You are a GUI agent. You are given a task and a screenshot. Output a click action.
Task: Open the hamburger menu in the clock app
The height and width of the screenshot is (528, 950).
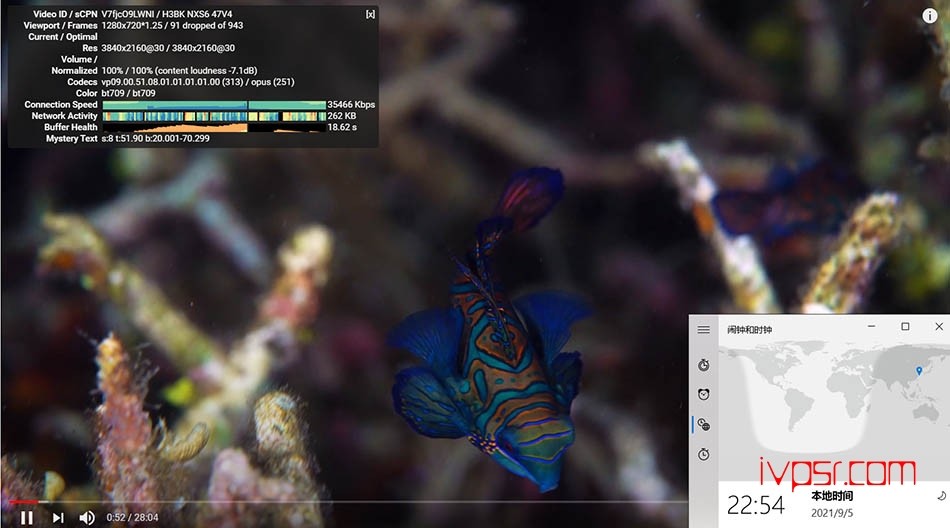[703, 330]
